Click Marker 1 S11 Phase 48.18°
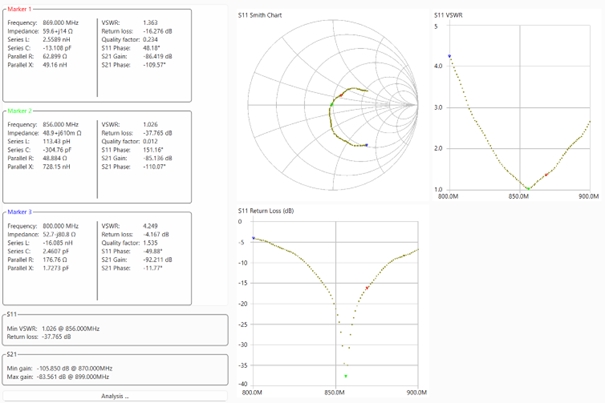 click(152, 48)
